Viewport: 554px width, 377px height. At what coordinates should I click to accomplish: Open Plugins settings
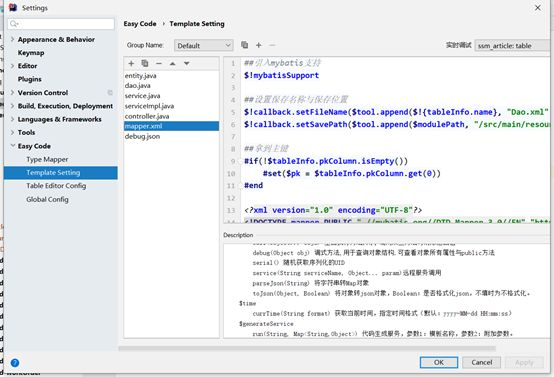(x=30, y=79)
